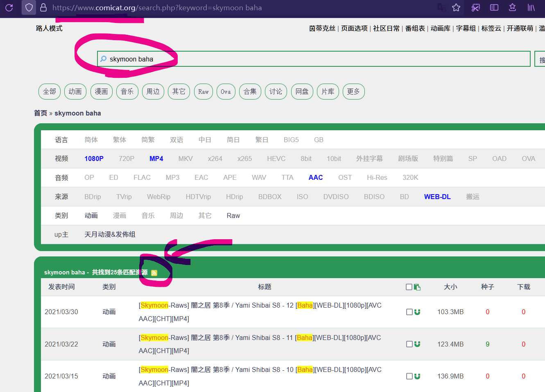Bookmark this page with the star icon
The width and height of the screenshot is (545, 392).
(456, 8)
